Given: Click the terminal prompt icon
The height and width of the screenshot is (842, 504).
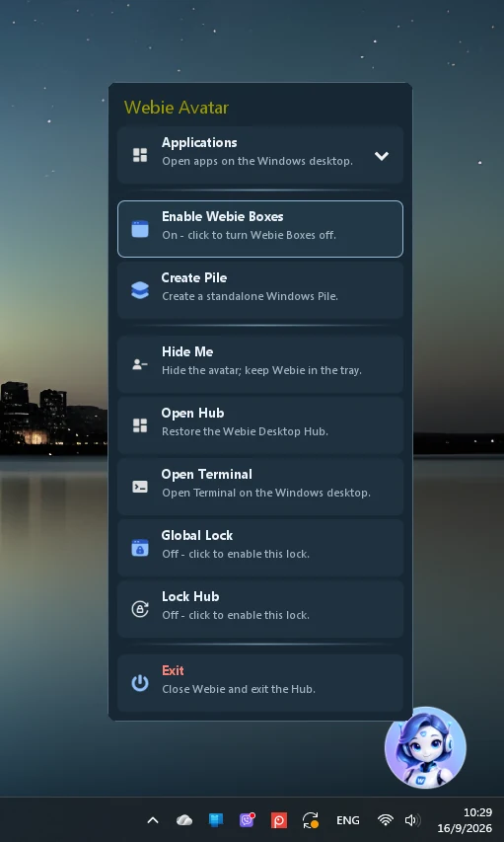Looking at the screenshot, I should 140,487.
